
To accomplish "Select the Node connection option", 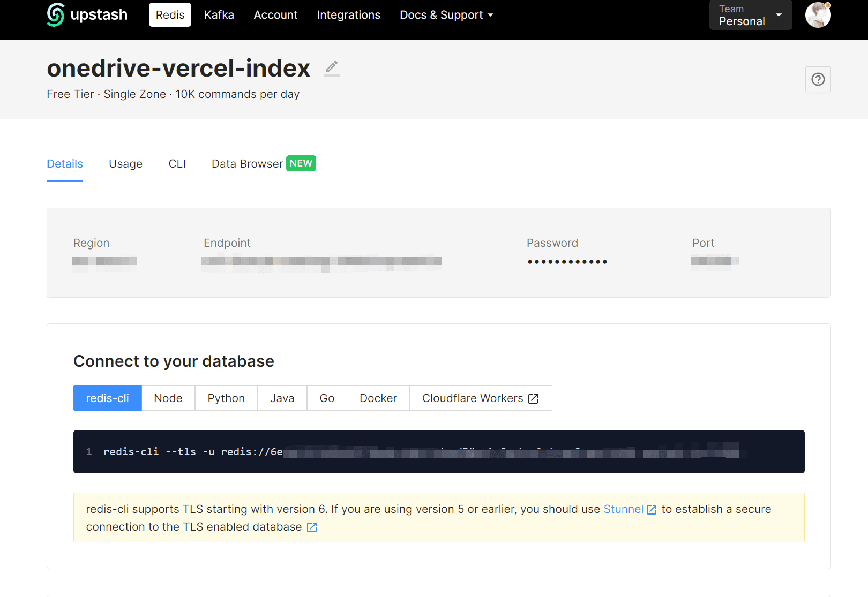I will 168,398.
